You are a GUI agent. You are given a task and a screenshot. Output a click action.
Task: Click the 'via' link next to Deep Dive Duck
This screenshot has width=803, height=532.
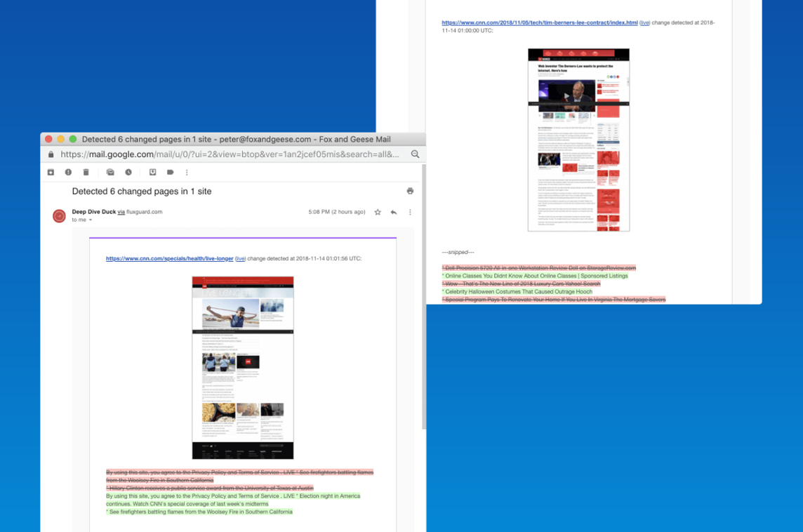[x=121, y=212]
